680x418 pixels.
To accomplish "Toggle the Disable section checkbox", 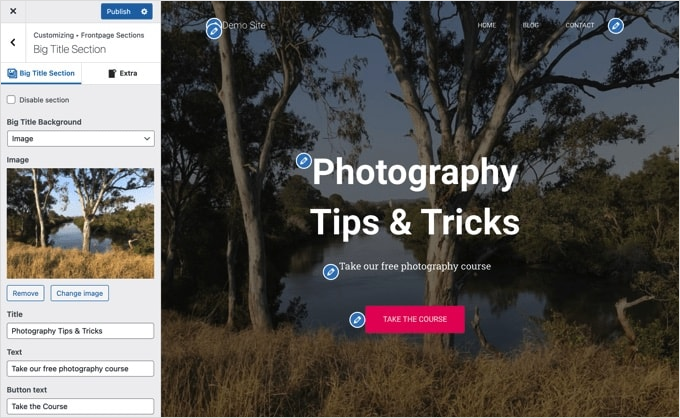I will [11, 100].
